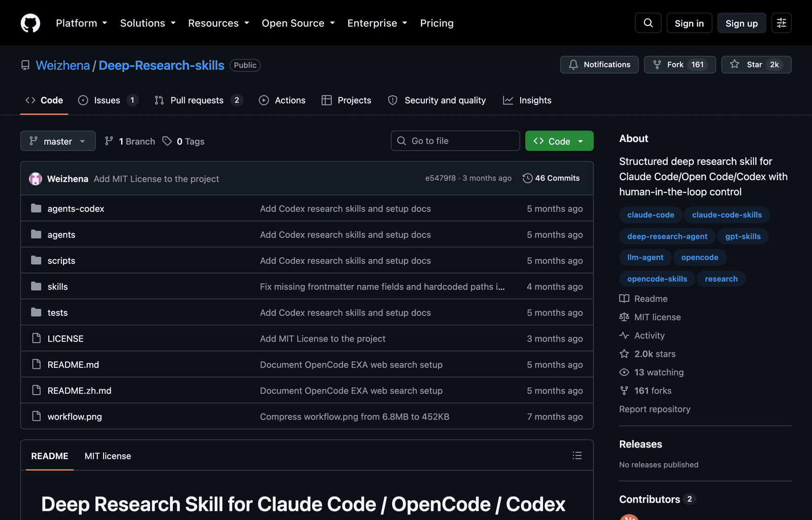Switch to the Insights tab
The image size is (812, 520).
coord(527,100)
